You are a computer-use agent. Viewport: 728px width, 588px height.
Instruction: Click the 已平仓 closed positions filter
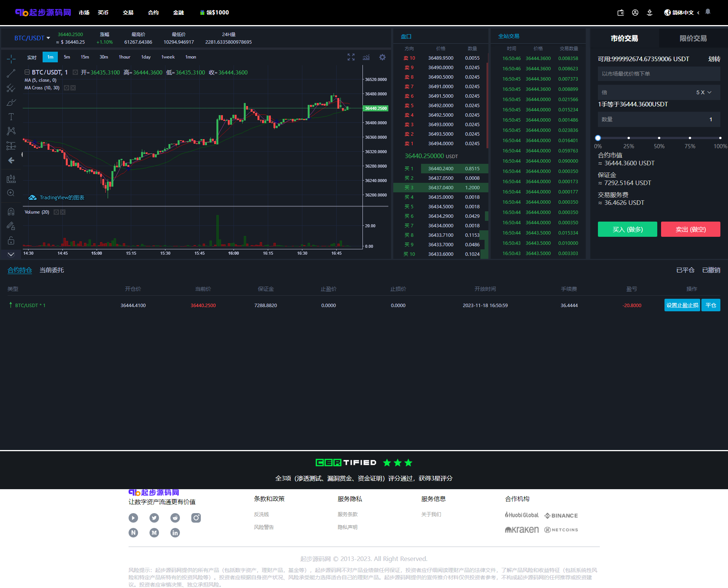point(685,270)
